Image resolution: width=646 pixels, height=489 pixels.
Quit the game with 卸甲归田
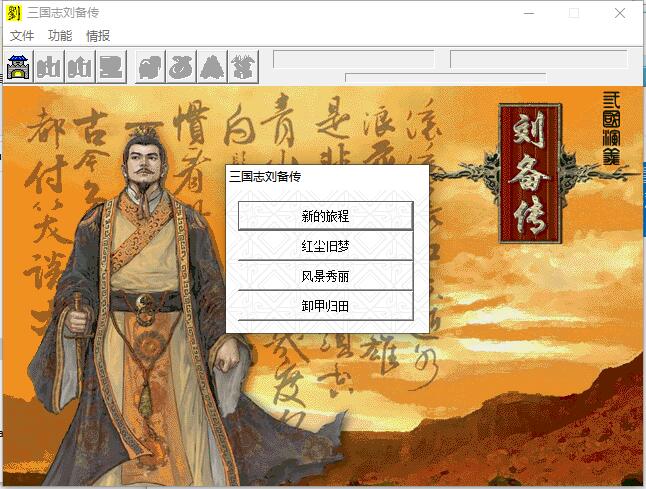[x=325, y=306]
